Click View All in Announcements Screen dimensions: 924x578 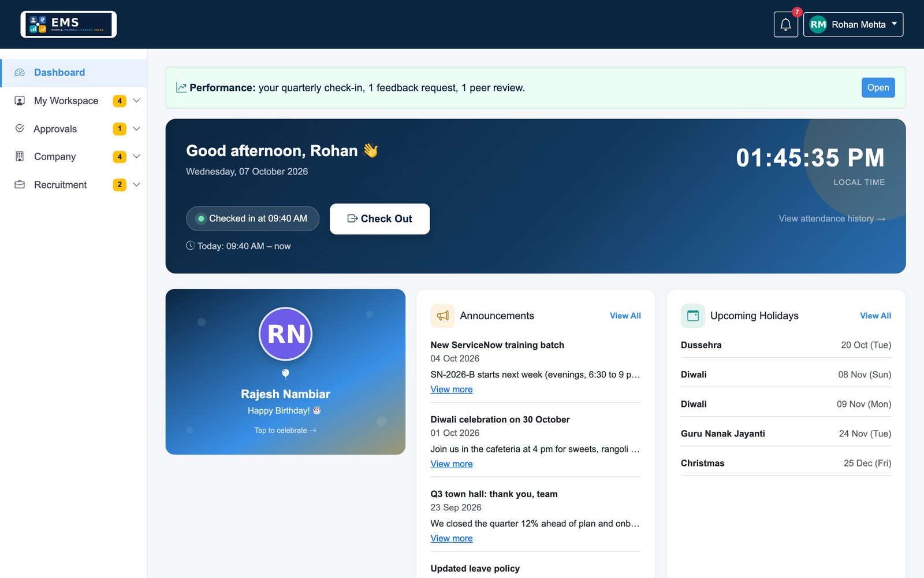(x=625, y=316)
